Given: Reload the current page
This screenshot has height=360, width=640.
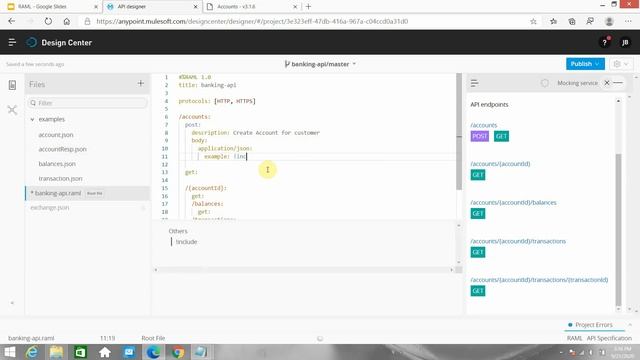Looking at the screenshot, I should tap(48, 21).
